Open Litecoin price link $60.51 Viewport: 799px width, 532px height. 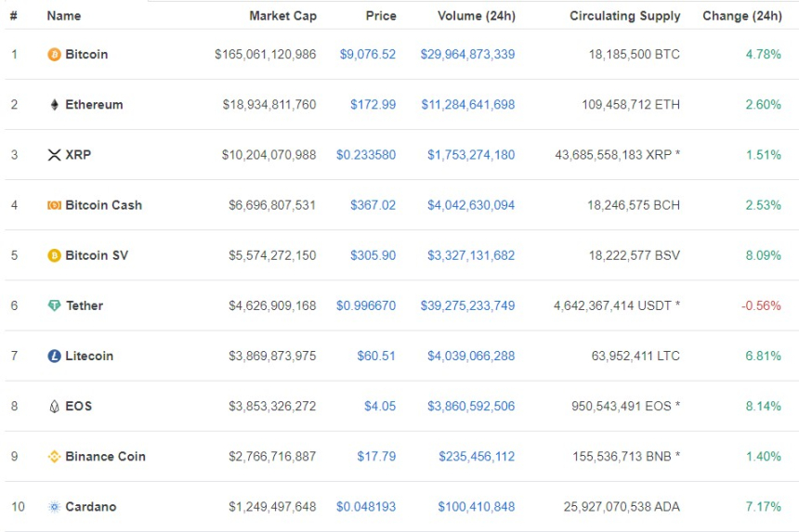click(376, 356)
